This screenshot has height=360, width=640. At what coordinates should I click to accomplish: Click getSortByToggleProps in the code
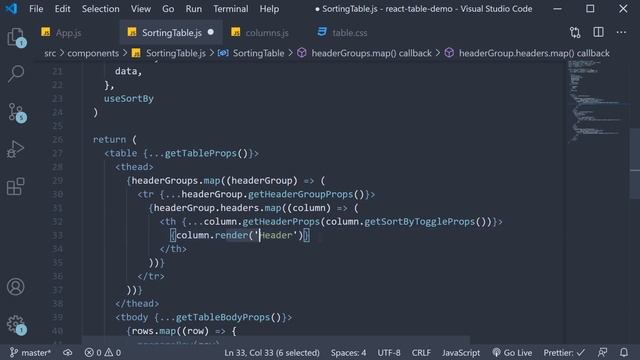(420, 222)
